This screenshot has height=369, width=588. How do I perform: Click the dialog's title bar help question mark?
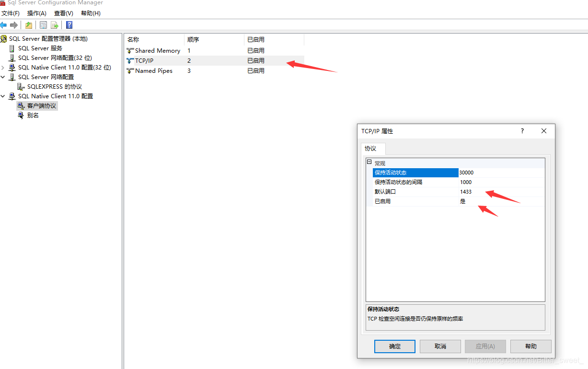coord(522,131)
